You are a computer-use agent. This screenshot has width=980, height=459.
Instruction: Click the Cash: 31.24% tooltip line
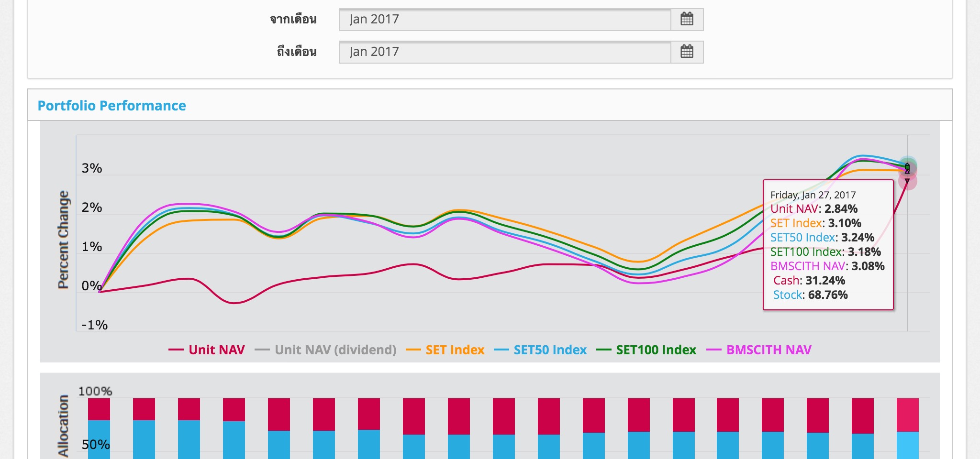pos(809,281)
